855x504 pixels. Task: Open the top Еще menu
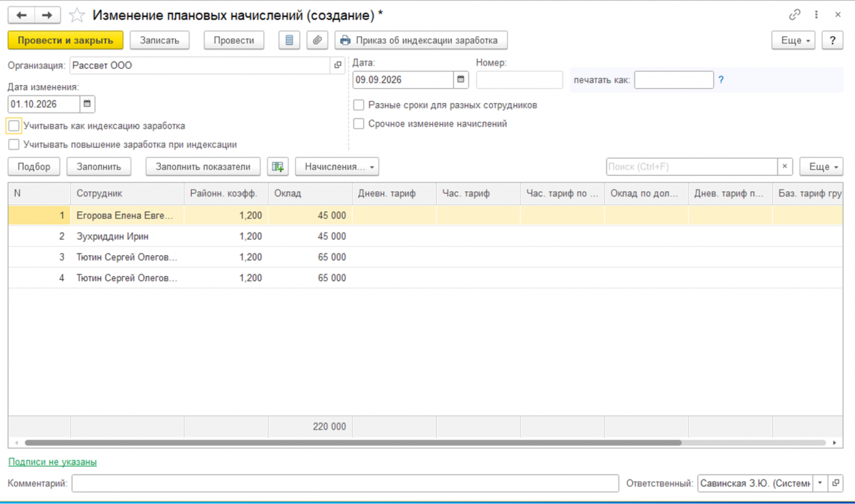(794, 40)
